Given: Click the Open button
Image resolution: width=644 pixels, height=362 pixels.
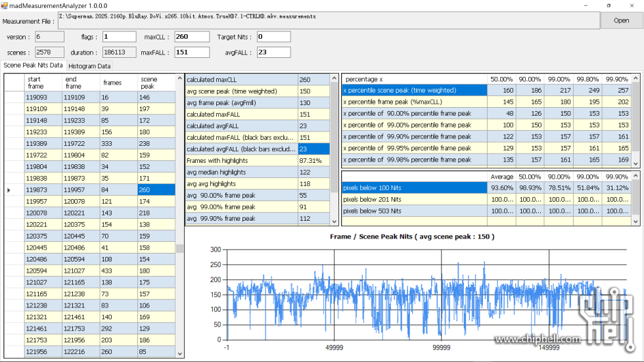Looking at the screenshot, I should tap(621, 20).
